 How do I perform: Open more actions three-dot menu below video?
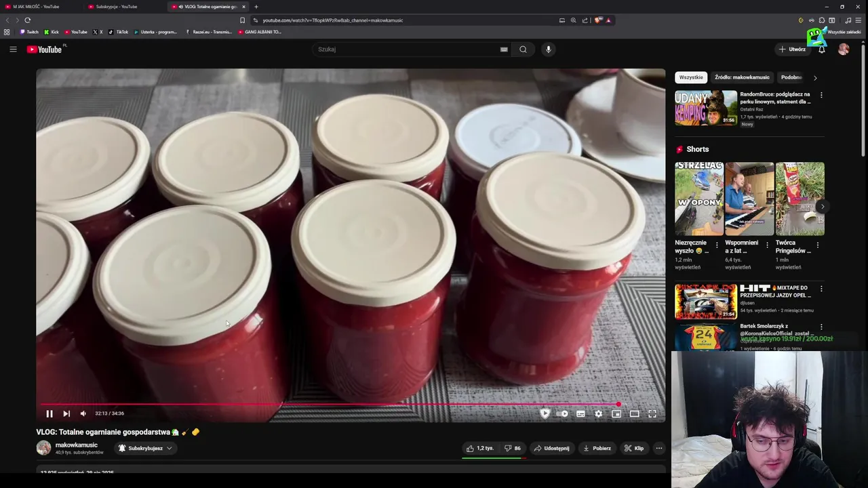[x=658, y=448]
